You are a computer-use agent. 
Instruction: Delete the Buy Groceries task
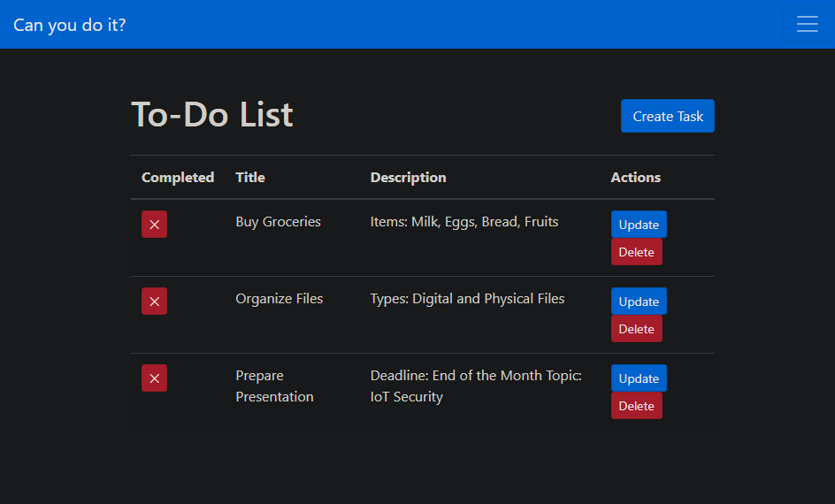click(x=636, y=252)
